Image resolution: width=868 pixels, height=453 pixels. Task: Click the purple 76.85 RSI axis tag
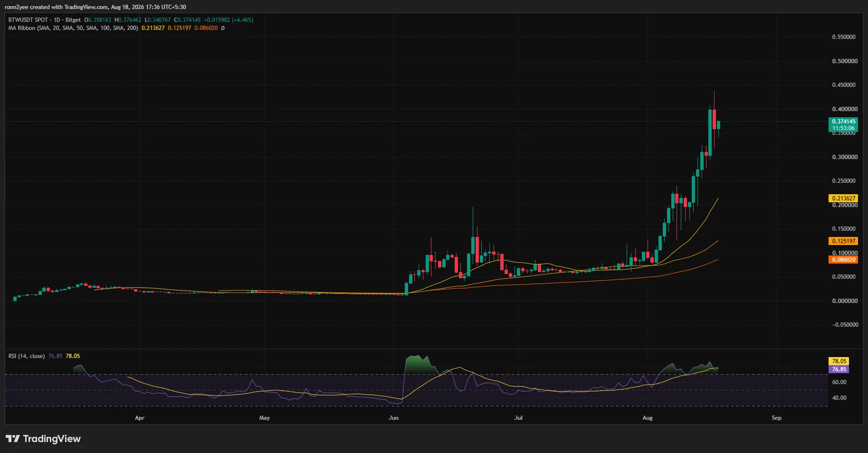tap(839, 369)
